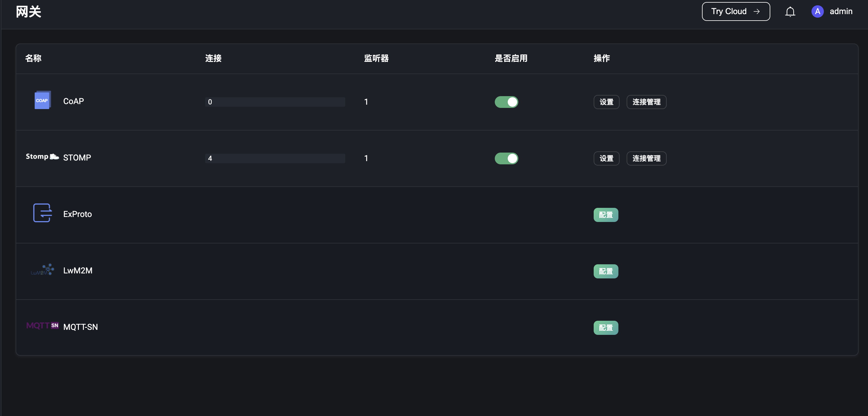
Task: Click the 名称 column header
Action: pyautogui.click(x=33, y=58)
